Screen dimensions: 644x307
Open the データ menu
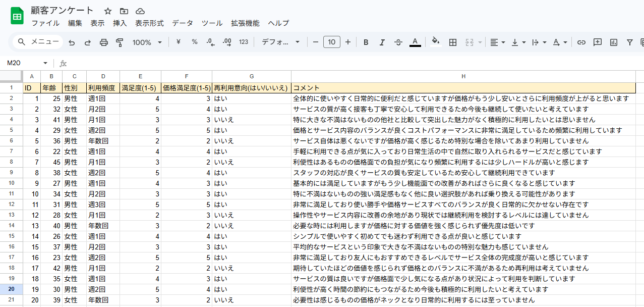click(x=183, y=23)
